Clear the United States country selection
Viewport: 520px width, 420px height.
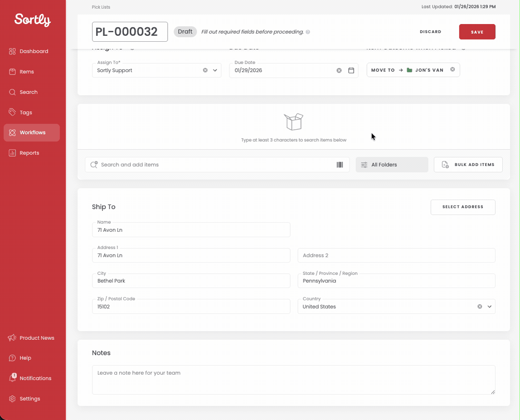point(480,307)
